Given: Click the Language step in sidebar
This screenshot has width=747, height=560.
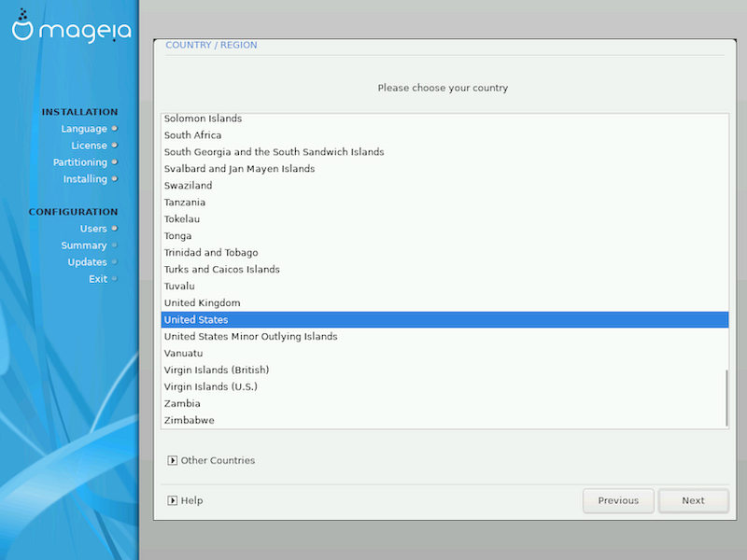Looking at the screenshot, I should point(84,129).
